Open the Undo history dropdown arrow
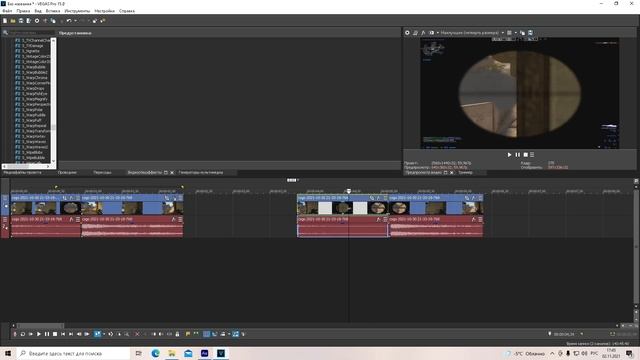640x360 pixels. 75,21
